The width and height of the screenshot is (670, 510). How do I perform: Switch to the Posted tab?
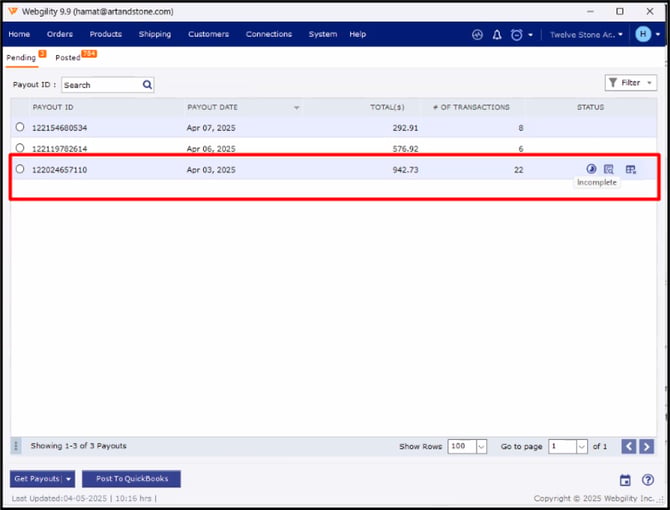tap(68, 58)
